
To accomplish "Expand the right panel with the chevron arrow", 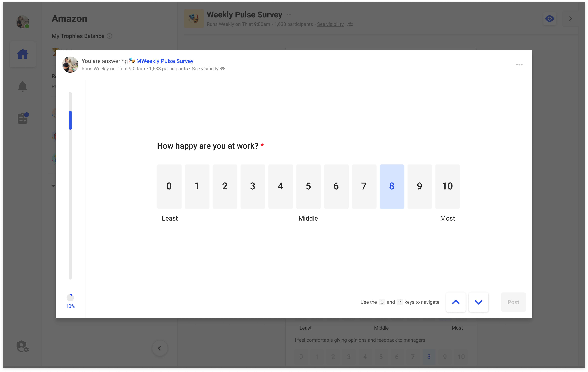I will (x=570, y=19).
